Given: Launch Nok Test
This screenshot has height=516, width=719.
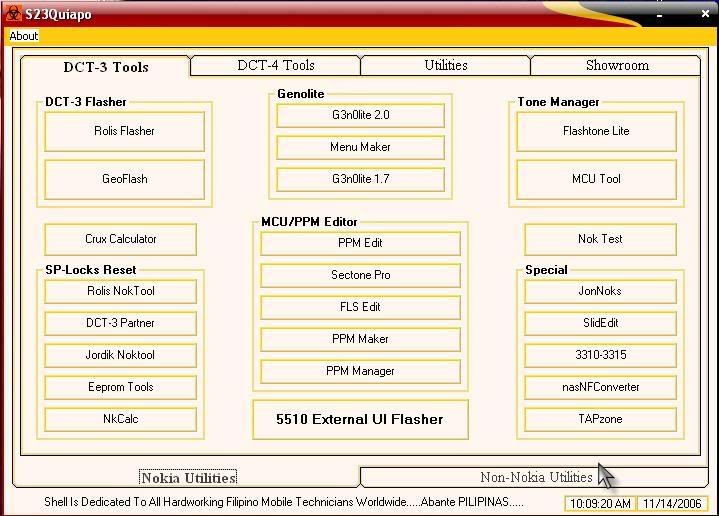Looking at the screenshot, I should pyautogui.click(x=600, y=239).
